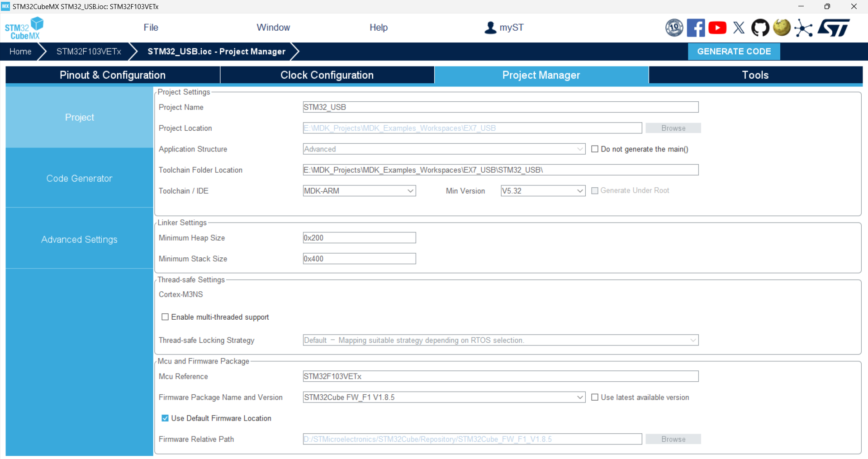Open Firmware Package Name and Version dropdown
The image size is (868, 459).
point(444,397)
